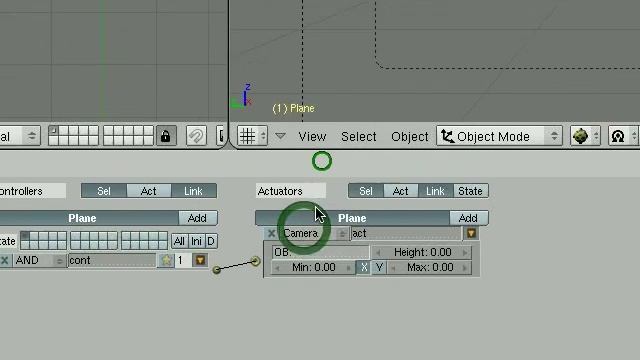This screenshot has width=640, height=360.
Task: Click the D debug state button
Action: tap(211, 241)
